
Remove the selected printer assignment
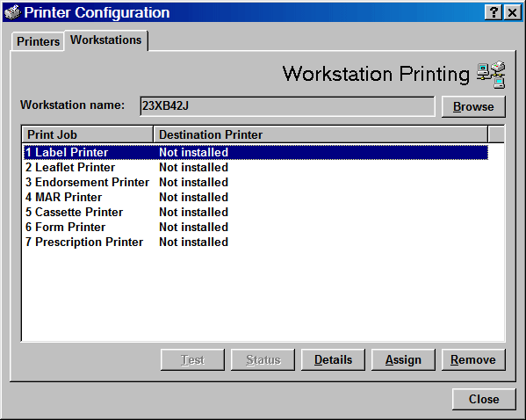tap(473, 360)
